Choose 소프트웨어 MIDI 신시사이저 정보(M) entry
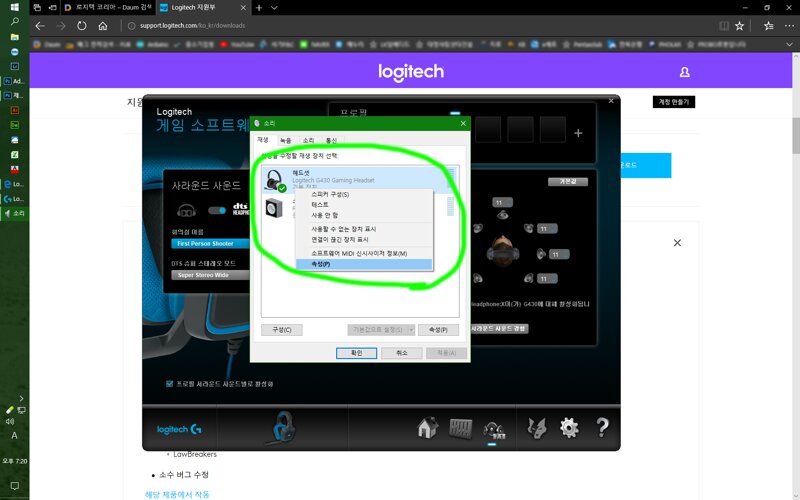The width and height of the screenshot is (800, 500). 364,254
